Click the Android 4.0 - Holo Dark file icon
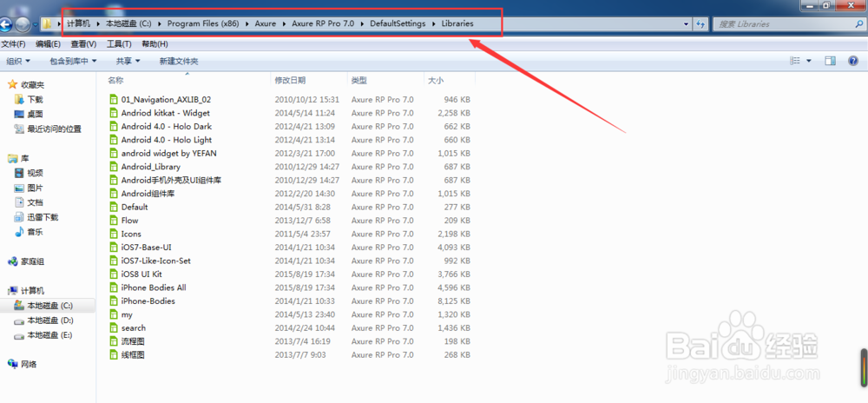 pos(115,126)
